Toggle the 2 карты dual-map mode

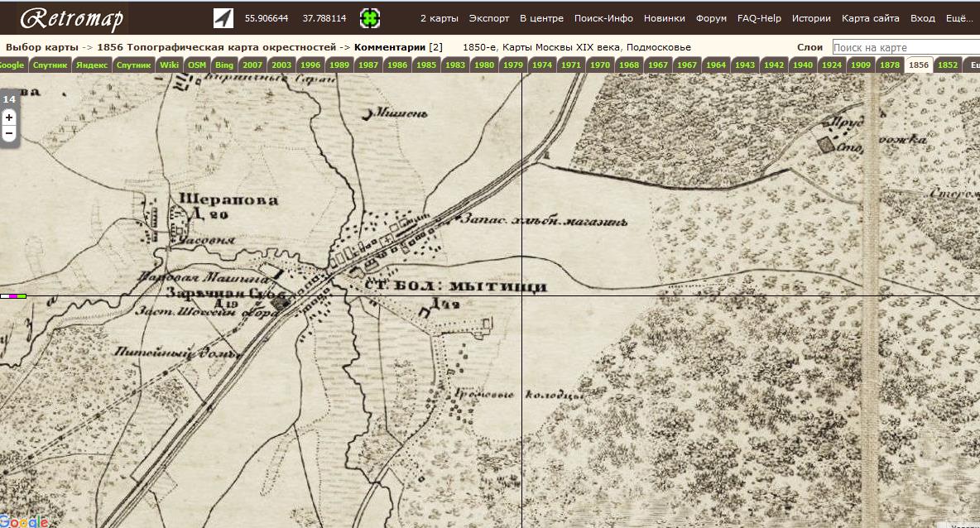pyautogui.click(x=439, y=18)
